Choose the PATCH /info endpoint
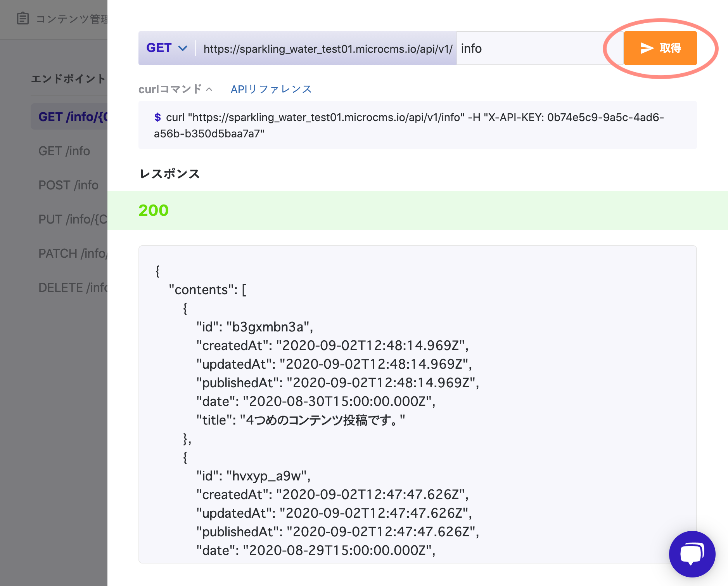This screenshot has height=586, width=728. coord(73,253)
